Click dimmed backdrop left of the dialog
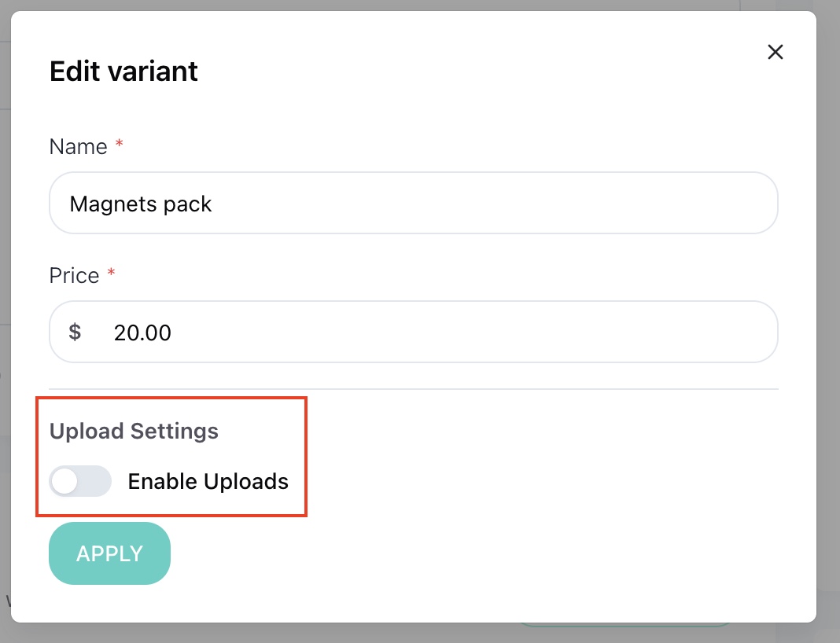This screenshot has height=643, width=840. [x=5, y=321]
